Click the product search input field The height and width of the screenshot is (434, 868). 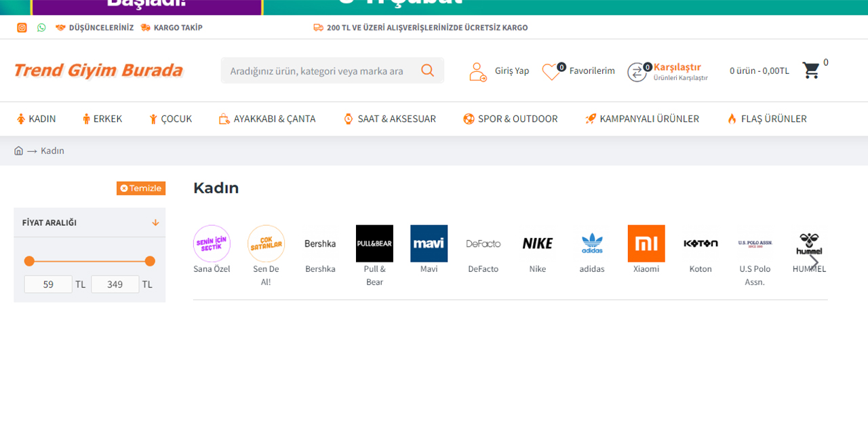(x=319, y=70)
